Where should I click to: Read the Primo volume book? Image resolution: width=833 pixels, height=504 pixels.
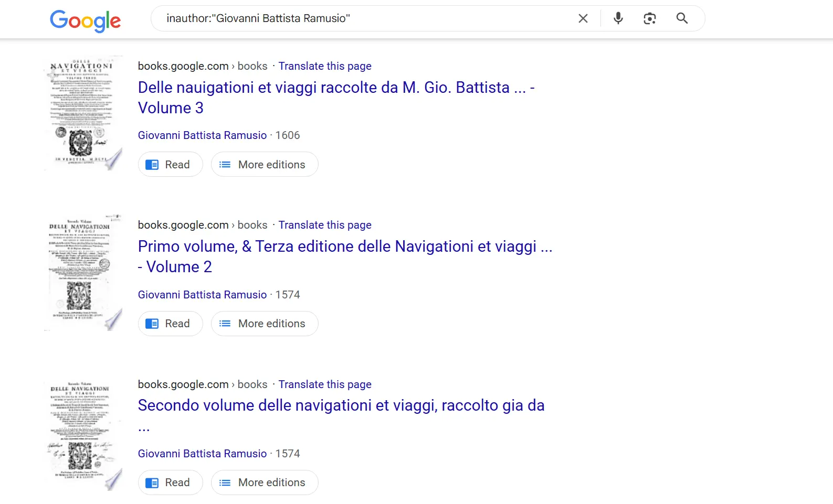170,324
